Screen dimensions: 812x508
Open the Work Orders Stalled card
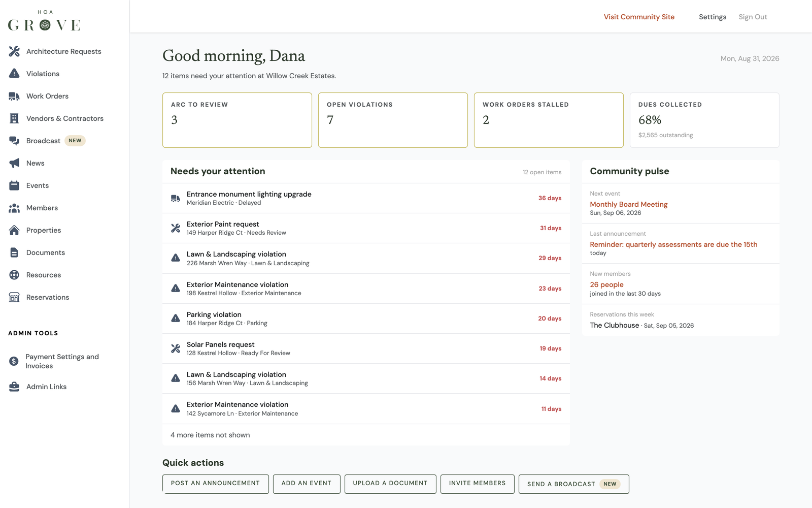[x=549, y=120]
